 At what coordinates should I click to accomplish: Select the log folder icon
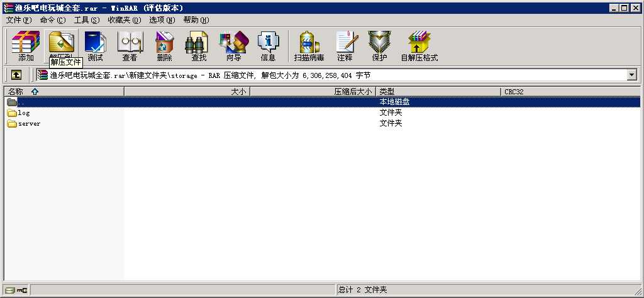(x=12, y=113)
